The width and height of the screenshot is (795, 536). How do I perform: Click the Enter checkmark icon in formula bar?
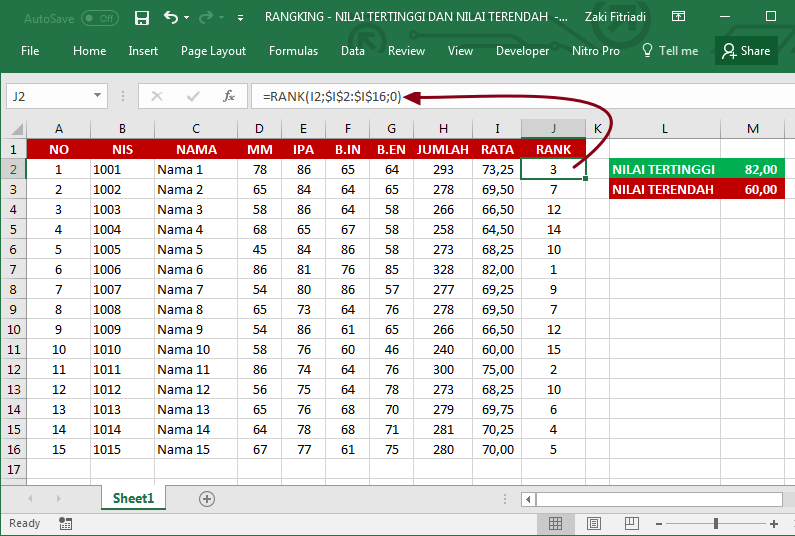pos(193,96)
